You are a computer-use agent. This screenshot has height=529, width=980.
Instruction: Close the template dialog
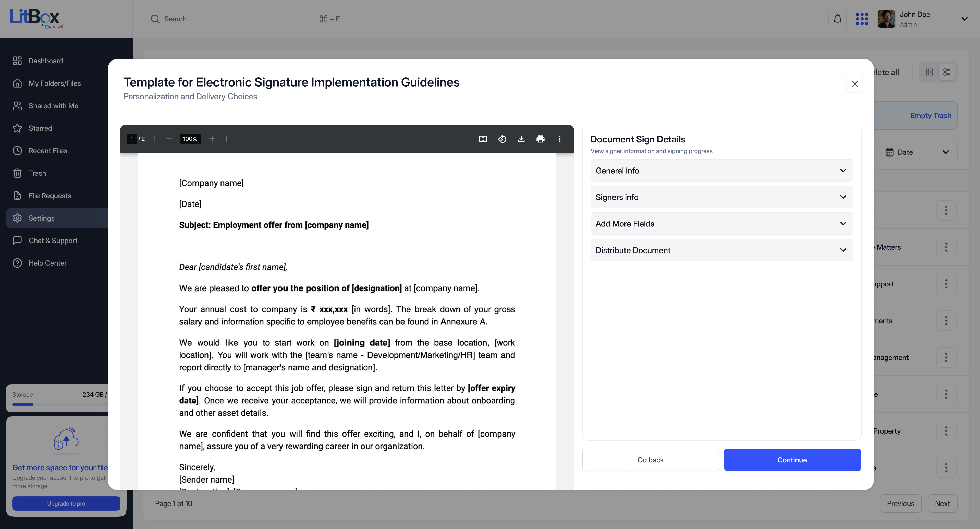pos(854,84)
